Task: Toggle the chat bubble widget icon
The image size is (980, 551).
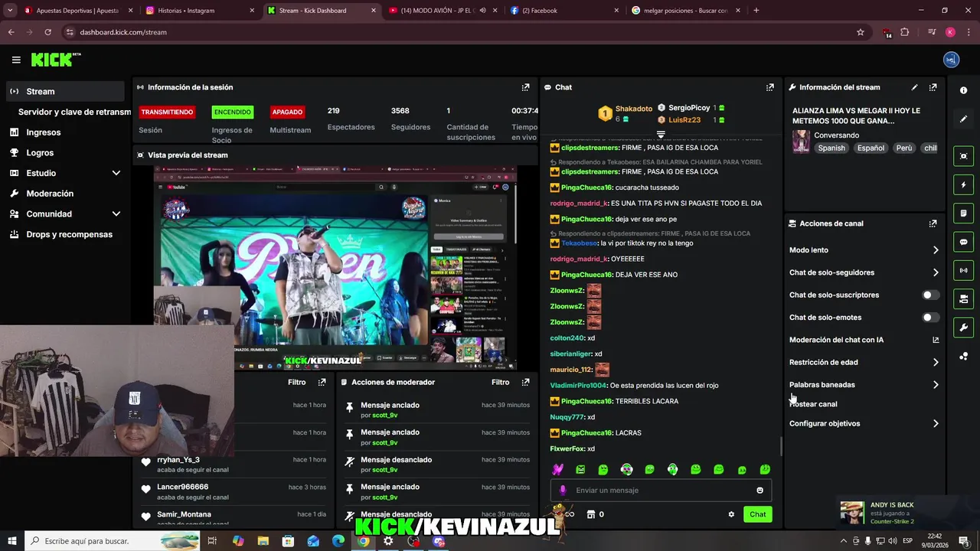Action: click(x=963, y=242)
